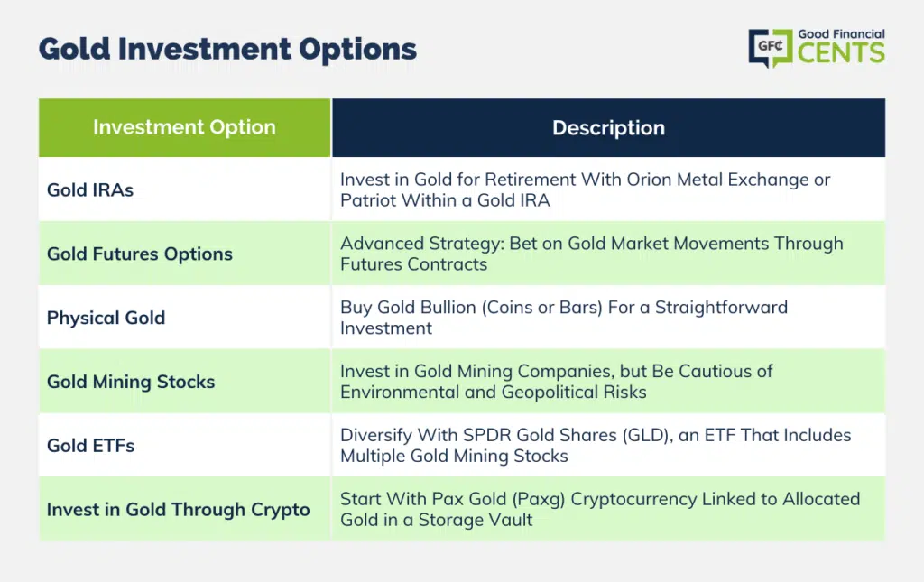
Task: Click the Orion Metal Exchange description text
Action: click(585, 189)
